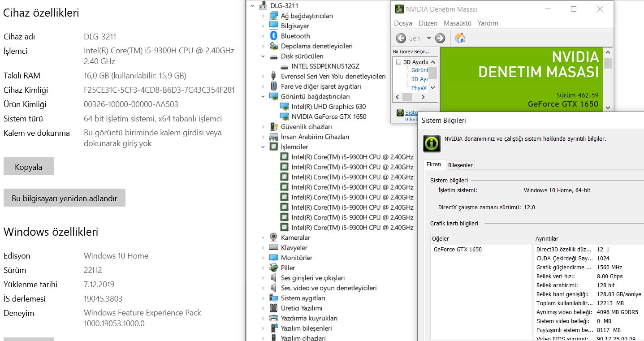Click Bu bilgisayarı yeniden adlandır button
This screenshot has height=341, width=644.
(65, 198)
